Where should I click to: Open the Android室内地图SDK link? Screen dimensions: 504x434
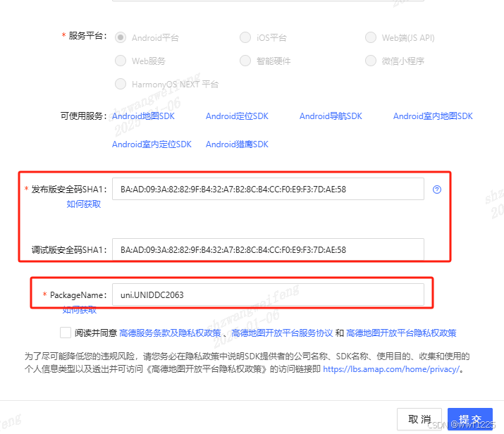tap(433, 116)
